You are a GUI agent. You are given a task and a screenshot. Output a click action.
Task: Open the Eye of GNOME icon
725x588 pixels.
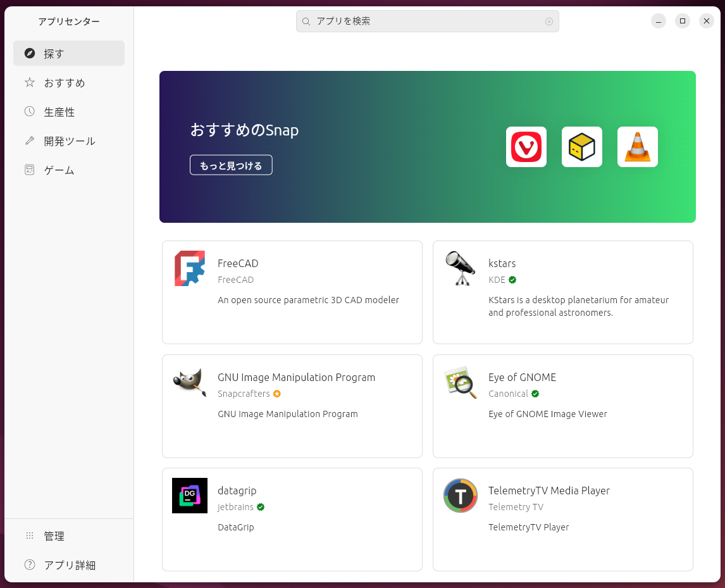461,382
